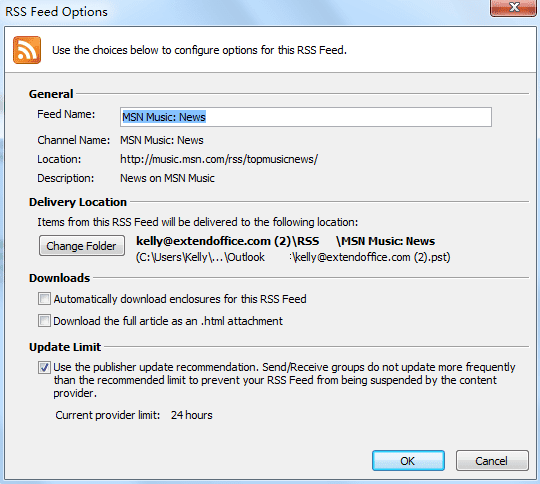Click 'Items from this RSS Feed will be delivered' text
Viewport: 540px width, 484px height.
pyautogui.click(x=198, y=222)
